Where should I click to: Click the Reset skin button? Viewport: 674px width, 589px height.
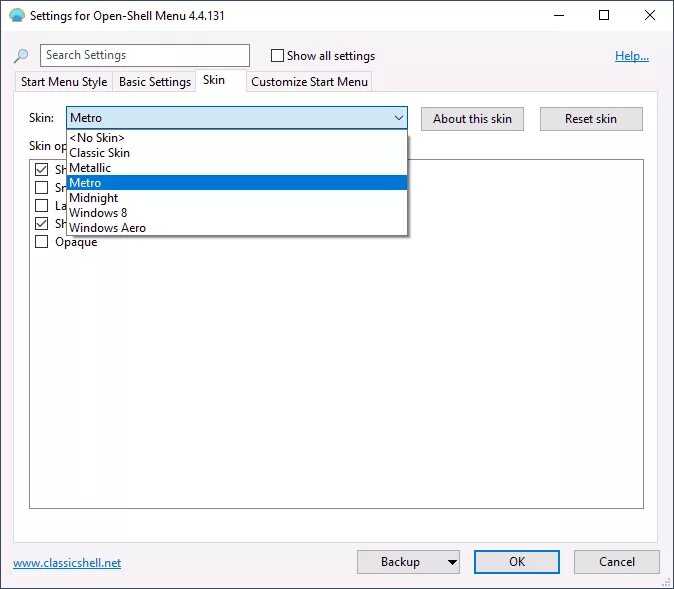(x=591, y=119)
